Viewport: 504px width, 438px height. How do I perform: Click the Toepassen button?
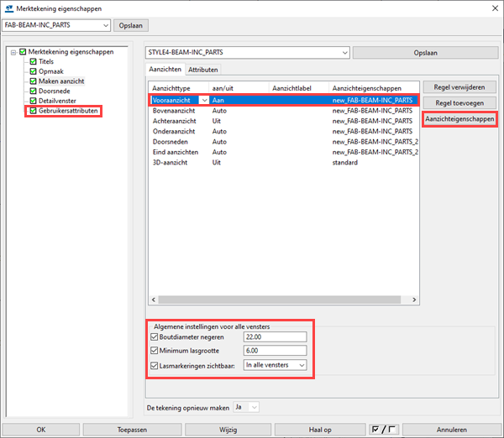coord(132,430)
